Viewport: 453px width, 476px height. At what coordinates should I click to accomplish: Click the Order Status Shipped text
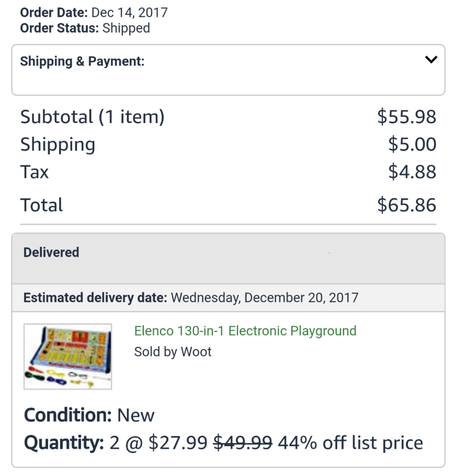(x=85, y=28)
